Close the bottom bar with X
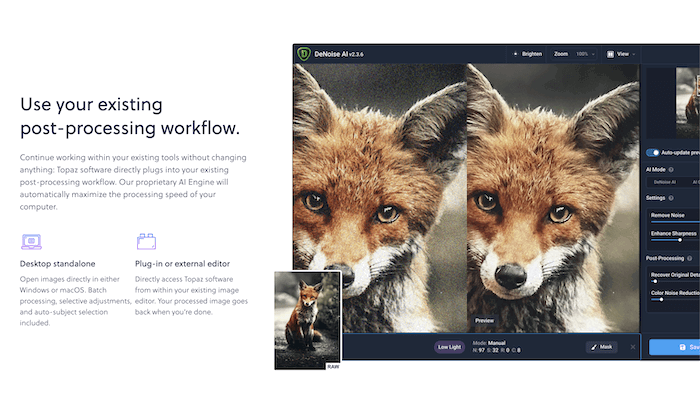This screenshot has width=700, height=408. tap(631, 347)
